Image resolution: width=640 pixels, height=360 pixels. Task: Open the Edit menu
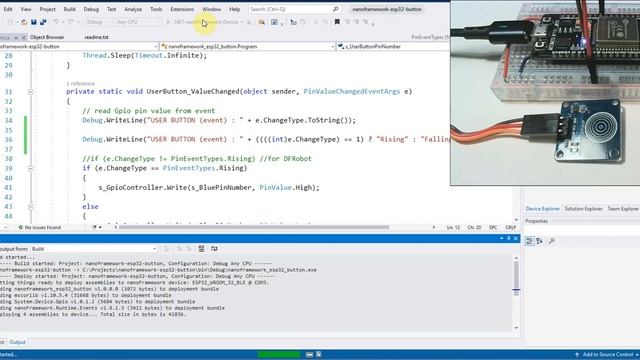[x=8, y=9]
